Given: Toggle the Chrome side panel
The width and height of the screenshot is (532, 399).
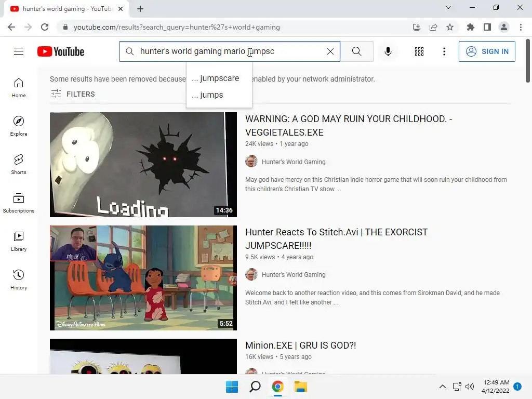Looking at the screenshot, I should click(487, 27).
